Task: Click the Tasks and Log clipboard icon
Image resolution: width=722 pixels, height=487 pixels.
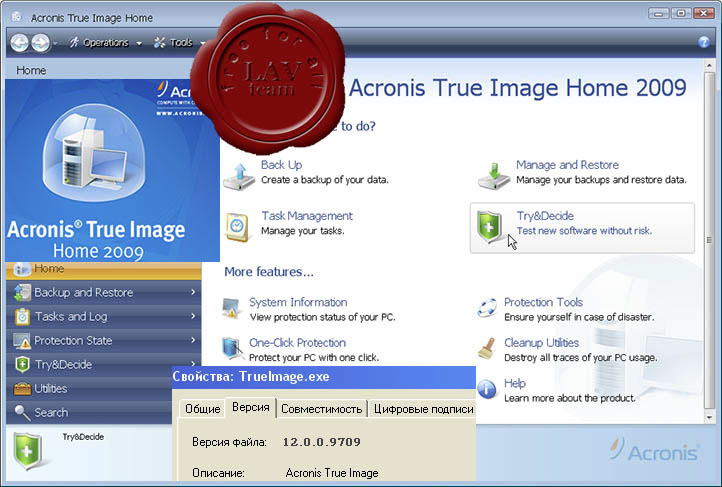Action: click(x=22, y=317)
